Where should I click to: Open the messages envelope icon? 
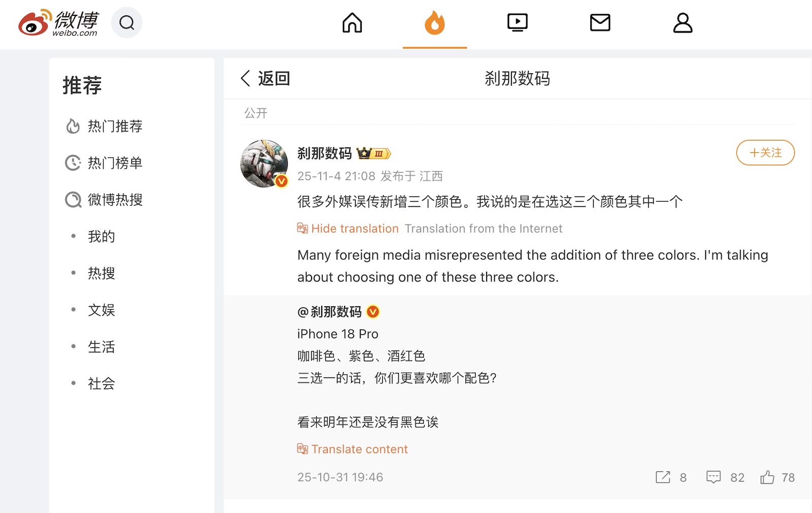click(x=600, y=23)
